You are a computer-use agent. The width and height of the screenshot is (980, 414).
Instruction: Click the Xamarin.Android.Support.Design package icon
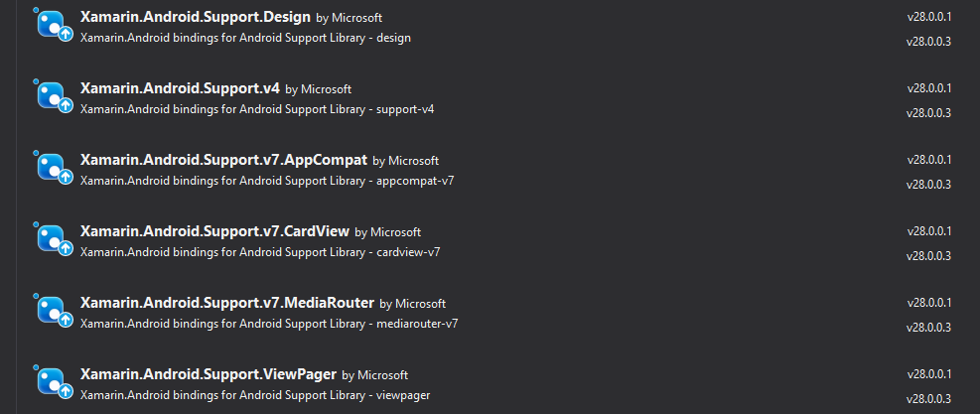point(54,26)
